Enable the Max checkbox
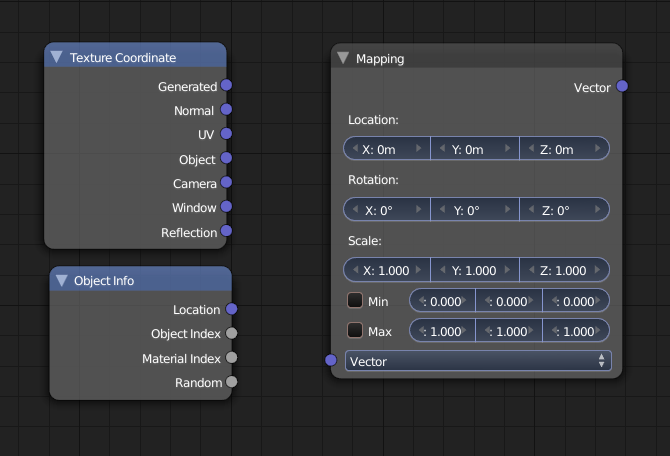Viewport: 670px width, 456px height. 355,330
